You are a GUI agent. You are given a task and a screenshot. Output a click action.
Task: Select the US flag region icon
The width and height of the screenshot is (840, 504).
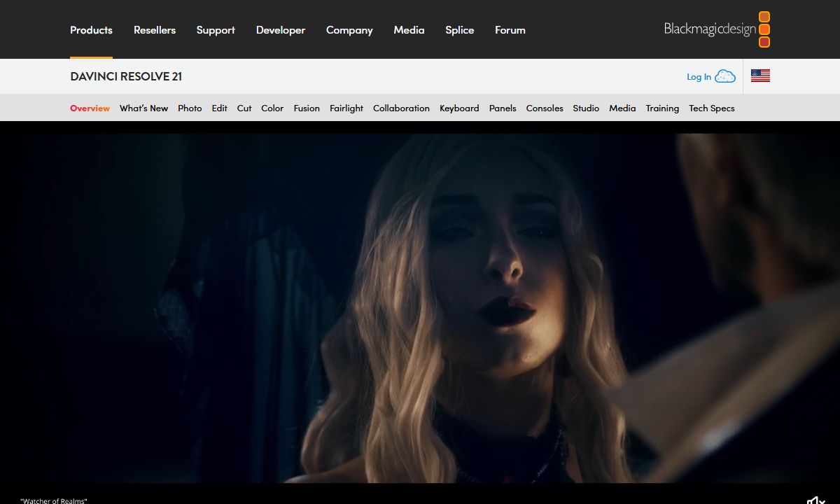(x=760, y=76)
